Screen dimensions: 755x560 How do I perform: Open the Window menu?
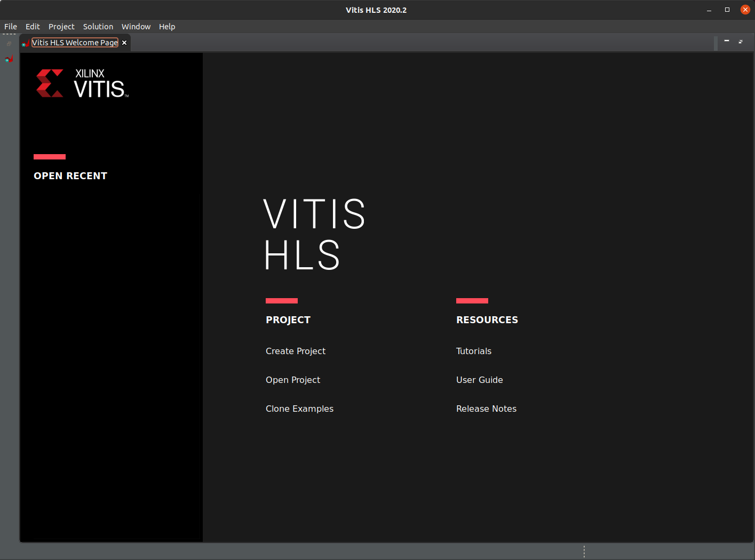(136, 26)
